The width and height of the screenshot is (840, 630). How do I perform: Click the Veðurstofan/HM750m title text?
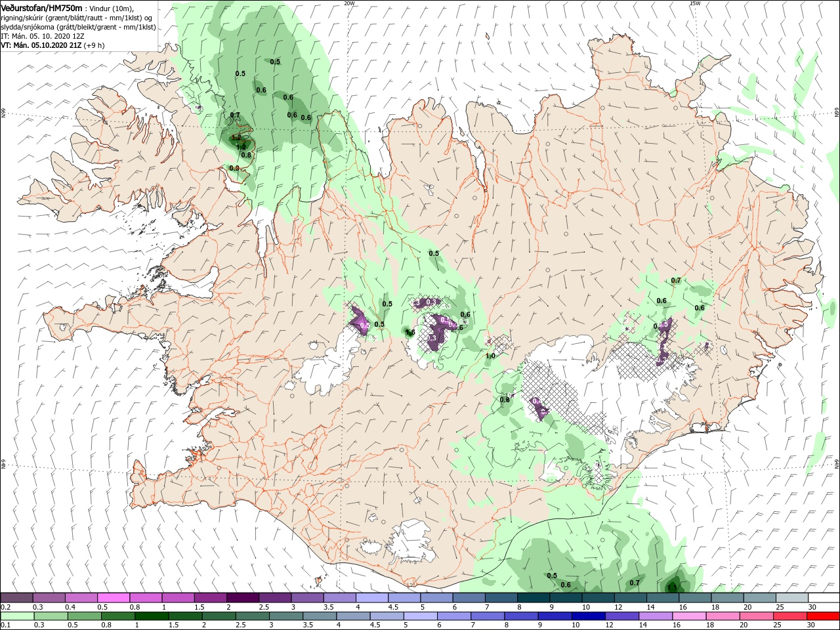pos(41,8)
